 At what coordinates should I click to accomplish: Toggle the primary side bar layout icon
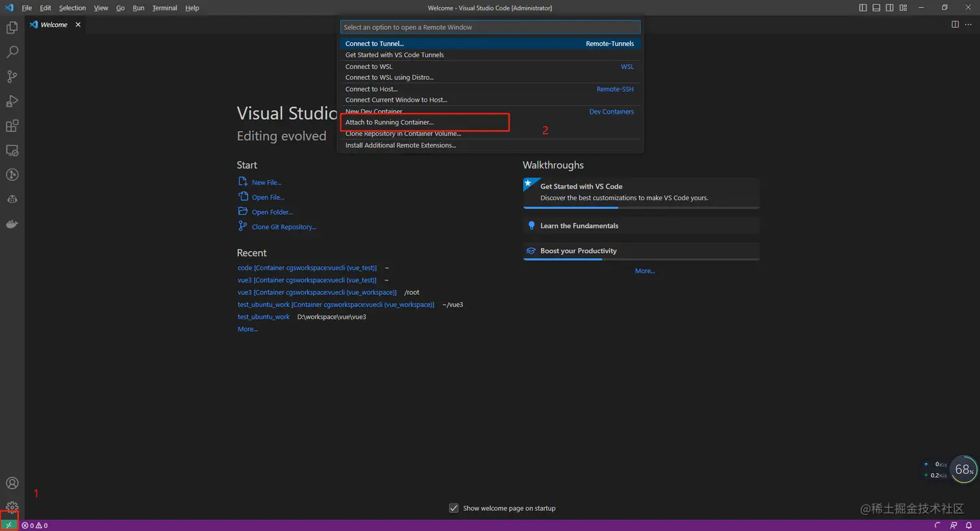click(x=863, y=8)
